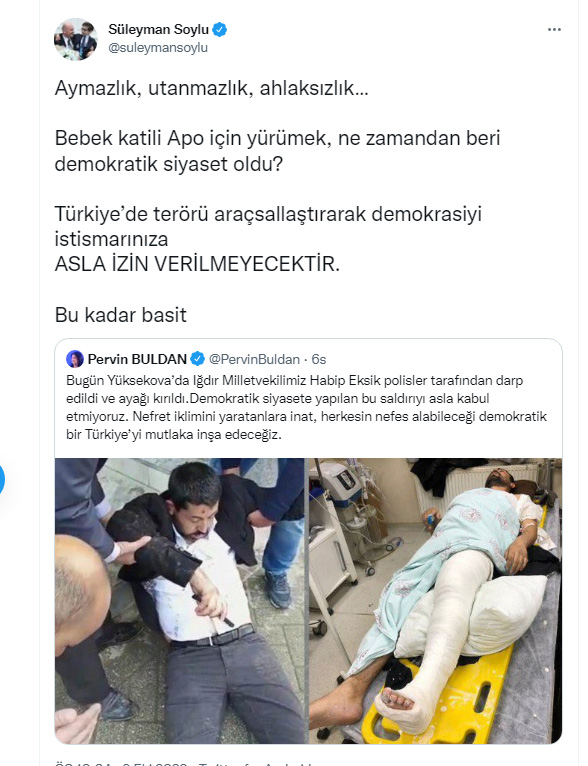Image resolution: width=588 pixels, height=766 pixels.
Task: Click the 'Bu kadar basit' text
Action: [x=121, y=315]
